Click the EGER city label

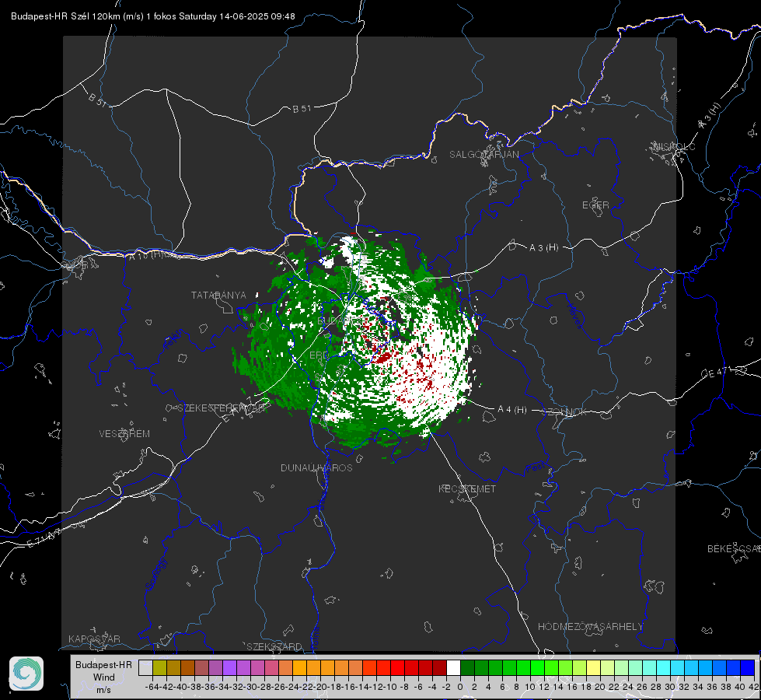pyautogui.click(x=595, y=205)
